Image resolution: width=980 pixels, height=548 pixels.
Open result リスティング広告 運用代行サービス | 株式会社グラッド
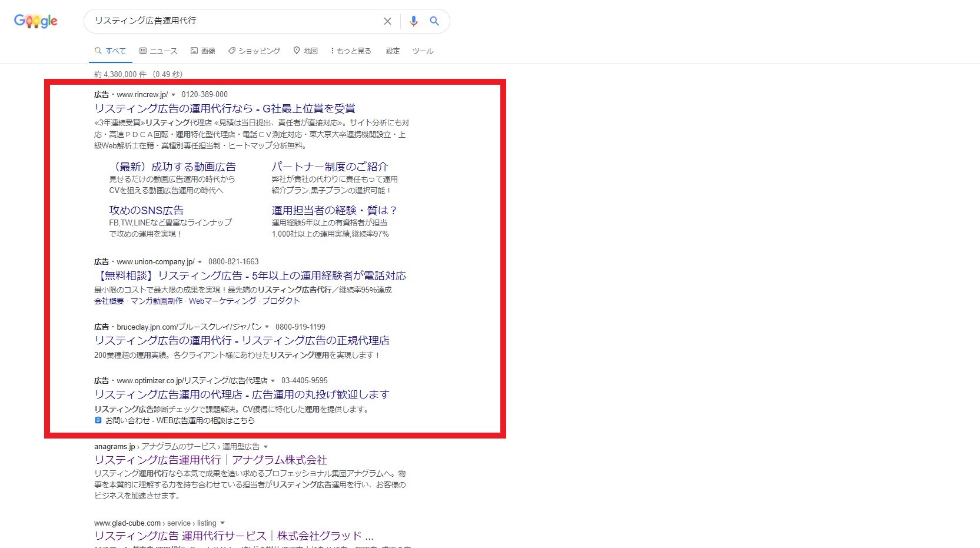click(x=234, y=536)
